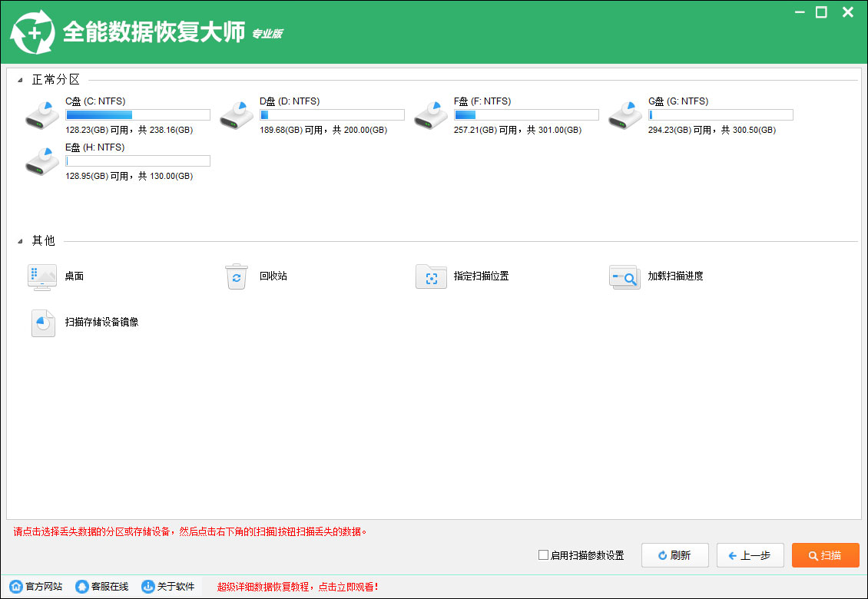The width and height of the screenshot is (868, 599).
Task: Click the 指定扫描位置 icon
Action: click(431, 277)
